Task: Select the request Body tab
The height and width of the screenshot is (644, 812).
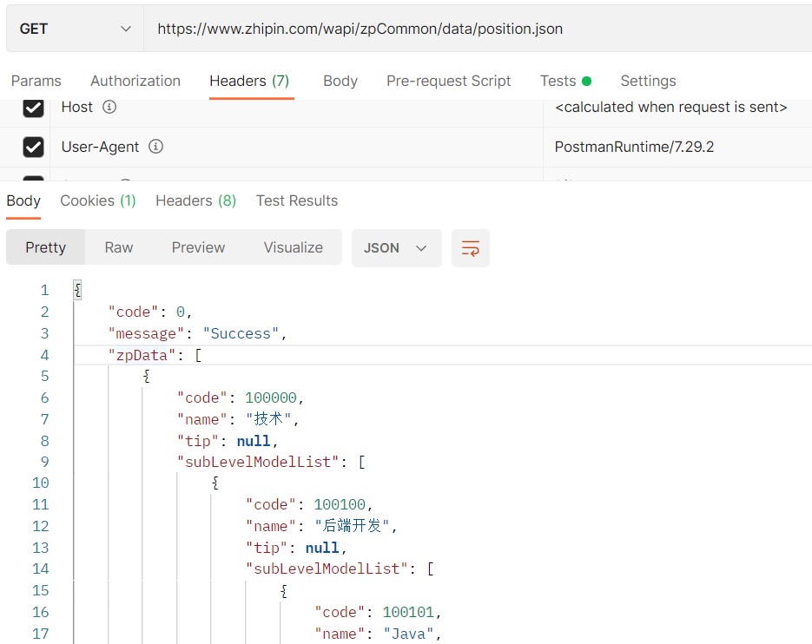Action: coord(340,81)
